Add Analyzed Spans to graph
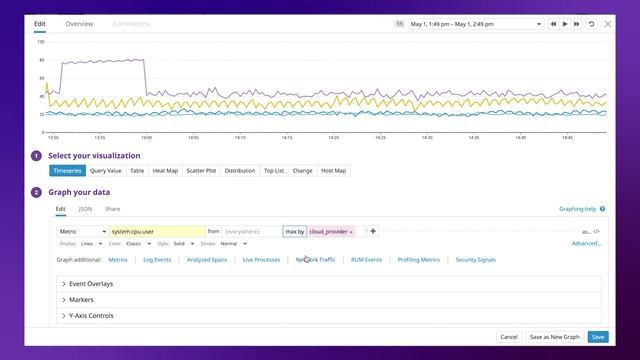640x360 pixels. (x=207, y=260)
